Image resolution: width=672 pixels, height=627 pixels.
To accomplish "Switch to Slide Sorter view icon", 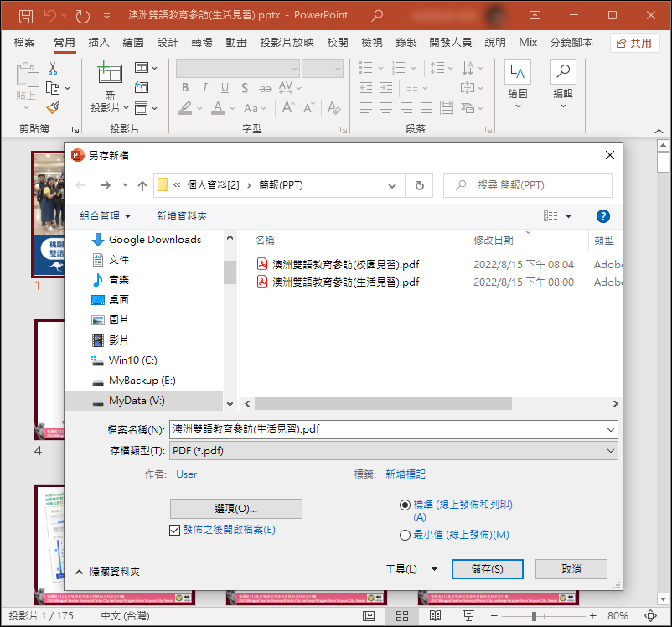I will (402, 616).
